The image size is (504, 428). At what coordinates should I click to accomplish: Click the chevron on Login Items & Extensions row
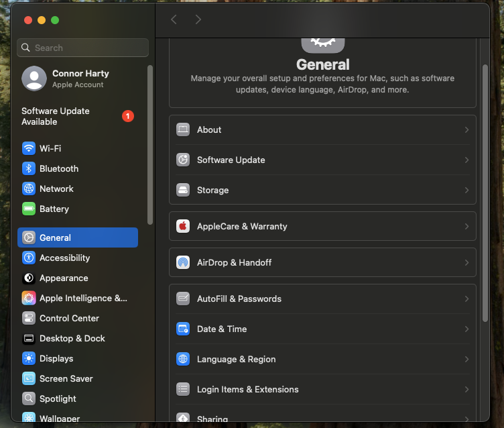coord(466,389)
